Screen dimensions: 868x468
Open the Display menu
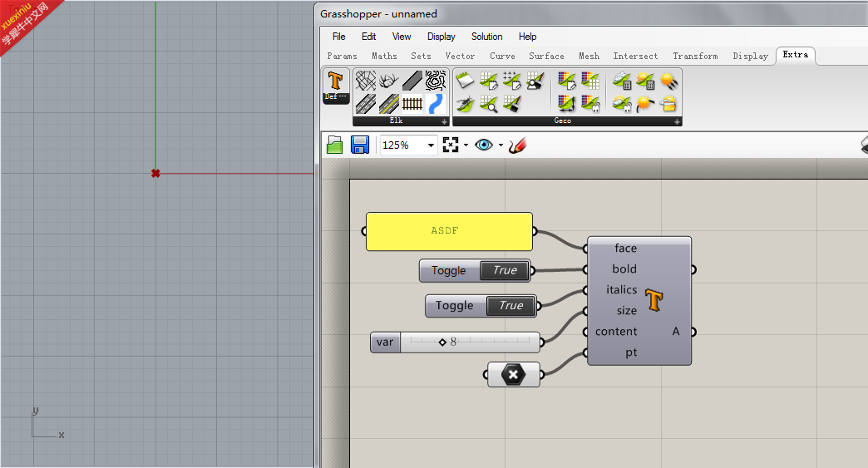pos(441,37)
